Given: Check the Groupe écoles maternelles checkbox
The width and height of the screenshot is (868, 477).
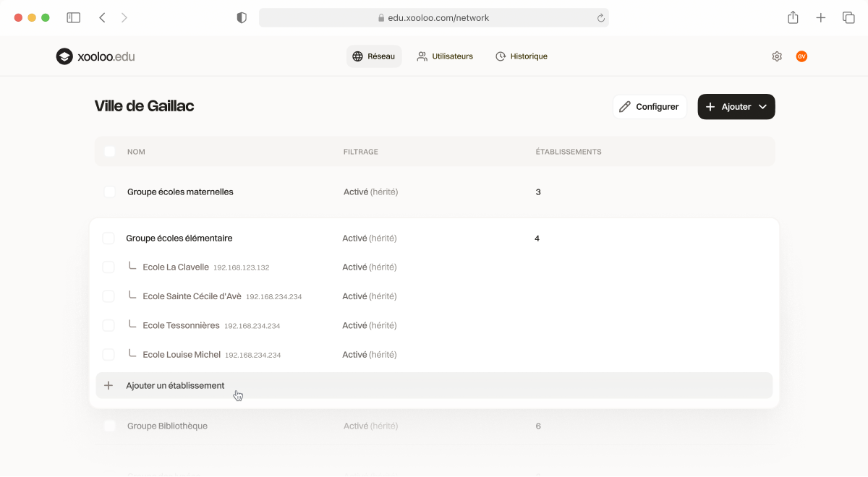Looking at the screenshot, I should pyautogui.click(x=110, y=192).
